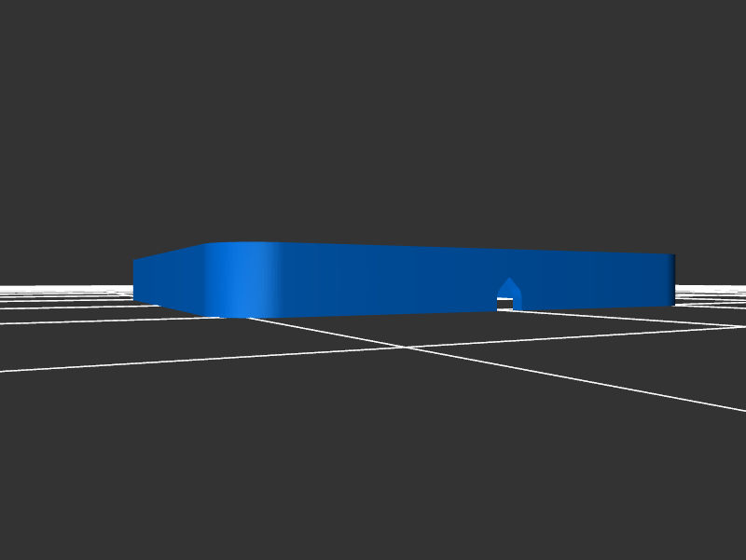This screenshot has width=746, height=560.
Task: Click the dark background in the top-left corner
Action: pos(37,37)
